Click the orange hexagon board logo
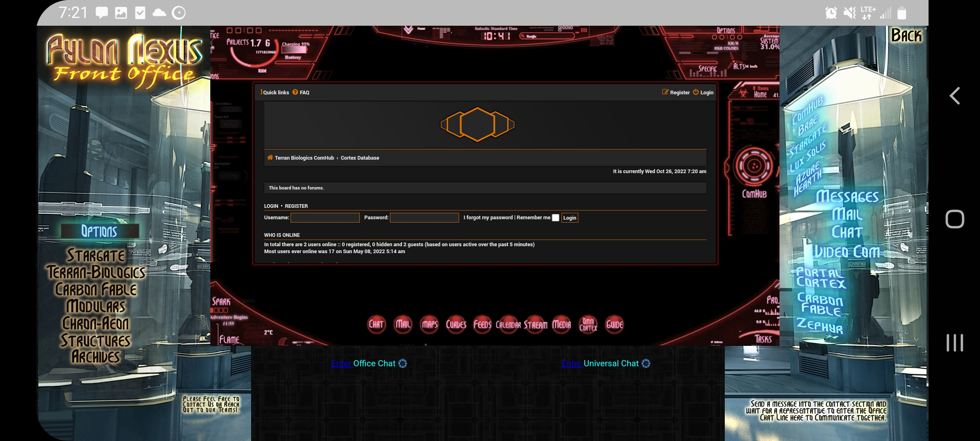The width and height of the screenshot is (980, 441). click(x=477, y=125)
